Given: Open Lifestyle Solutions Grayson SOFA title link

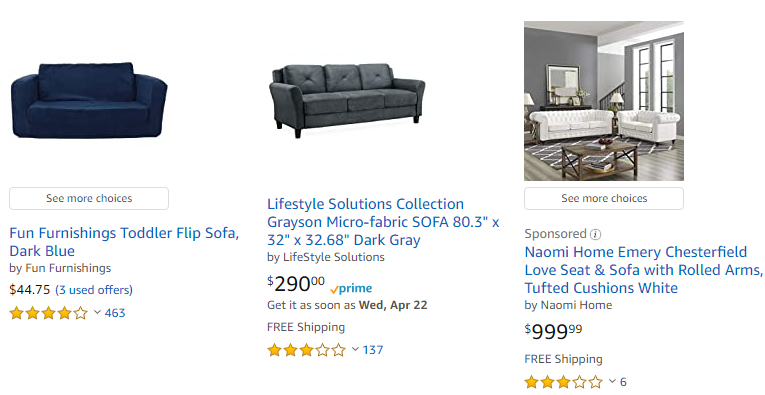Looking at the screenshot, I should 383,222.
